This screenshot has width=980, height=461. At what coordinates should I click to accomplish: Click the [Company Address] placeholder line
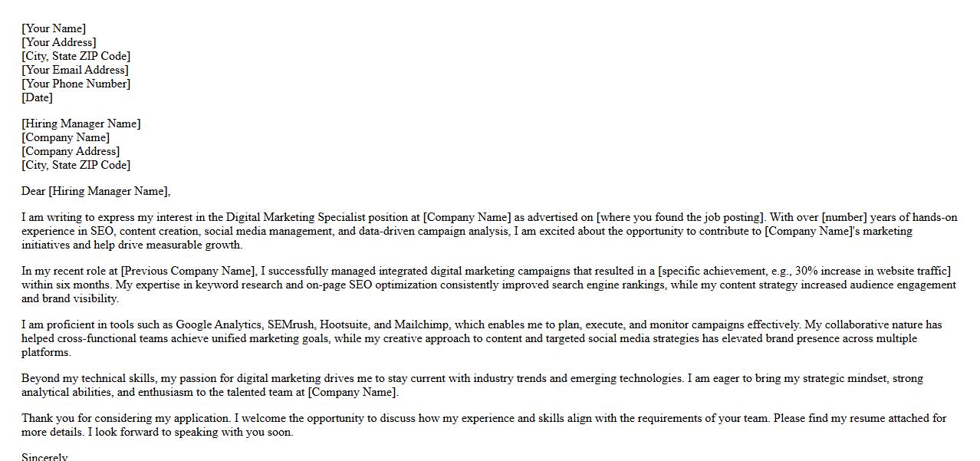tap(71, 151)
